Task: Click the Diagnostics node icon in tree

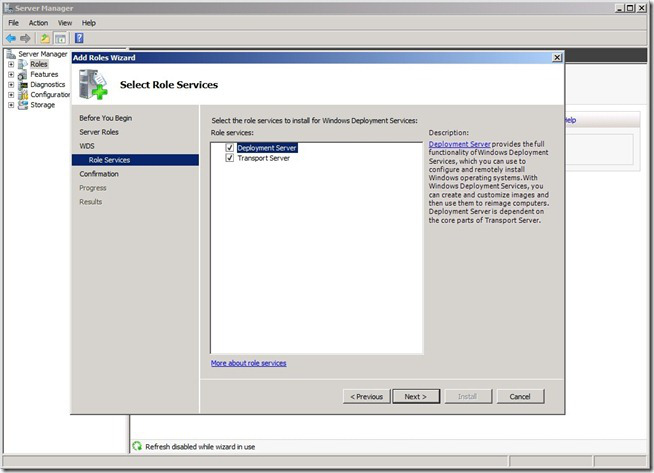Action: [23, 84]
